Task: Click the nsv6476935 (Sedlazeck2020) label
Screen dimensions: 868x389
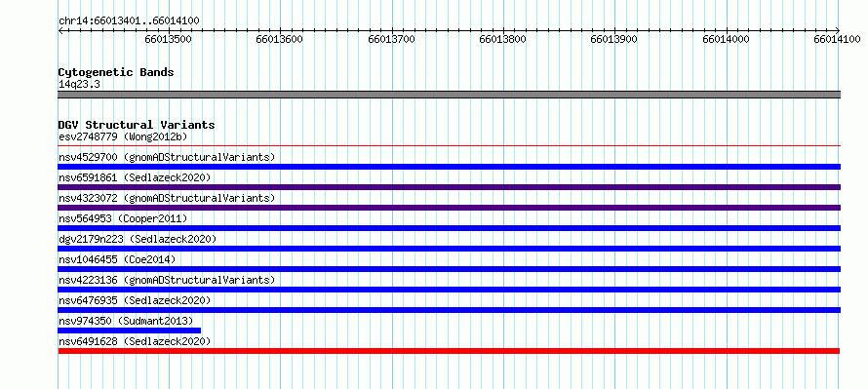Action: [x=135, y=300]
